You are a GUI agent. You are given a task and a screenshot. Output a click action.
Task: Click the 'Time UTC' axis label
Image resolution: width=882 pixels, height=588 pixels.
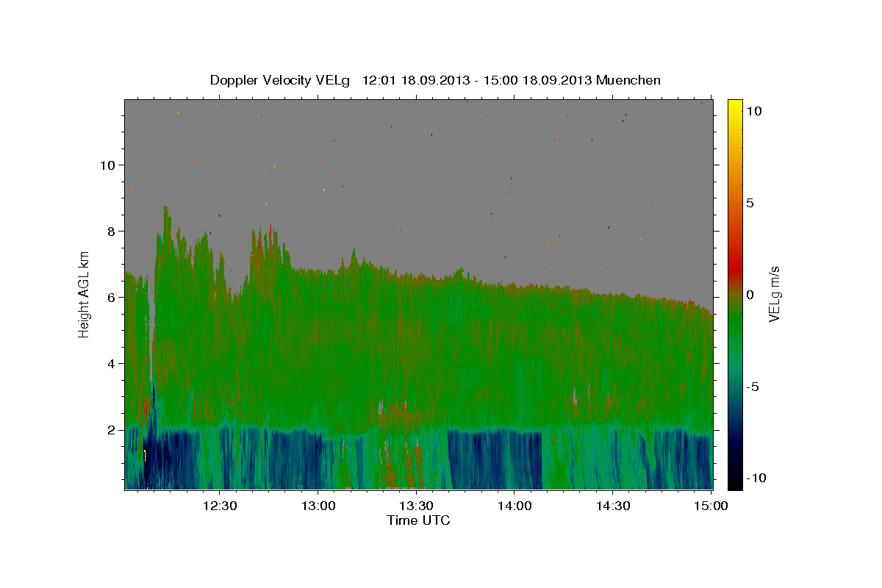418,520
